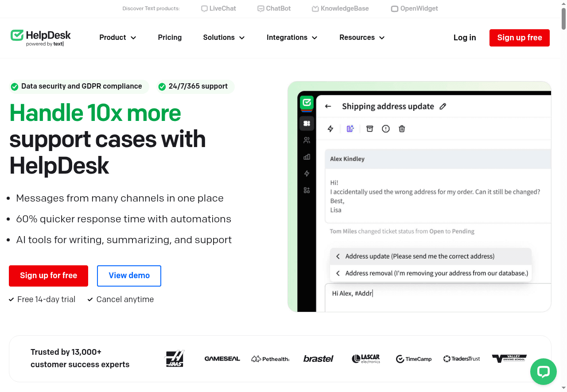Screen dimensions: 567x392
Task: Visit ChatBot in the top products bar
Action: (274, 8)
